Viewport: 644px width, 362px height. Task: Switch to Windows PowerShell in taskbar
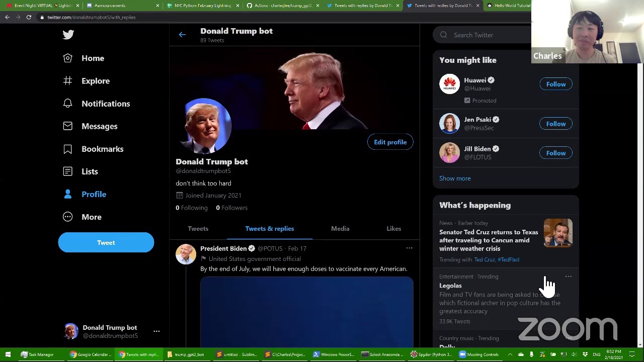tap(333, 354)
